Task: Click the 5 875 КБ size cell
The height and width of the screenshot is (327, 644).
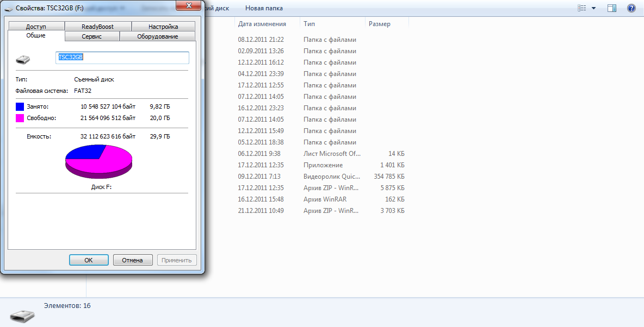Action: 392,188
